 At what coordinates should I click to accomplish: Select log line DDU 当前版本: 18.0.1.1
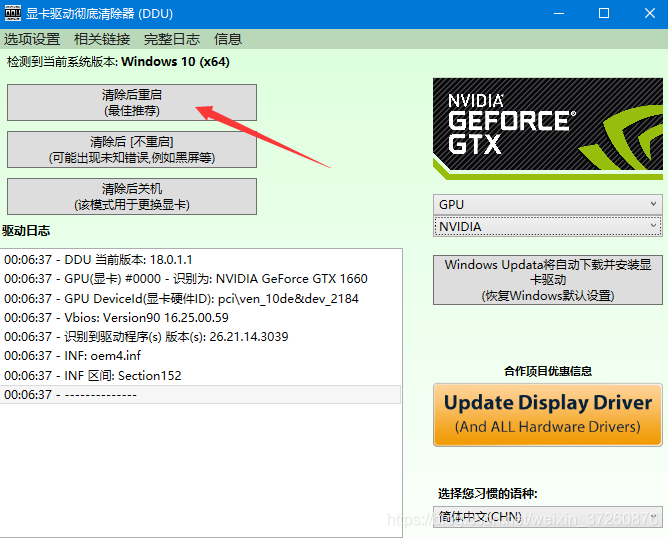coord(200,259)
